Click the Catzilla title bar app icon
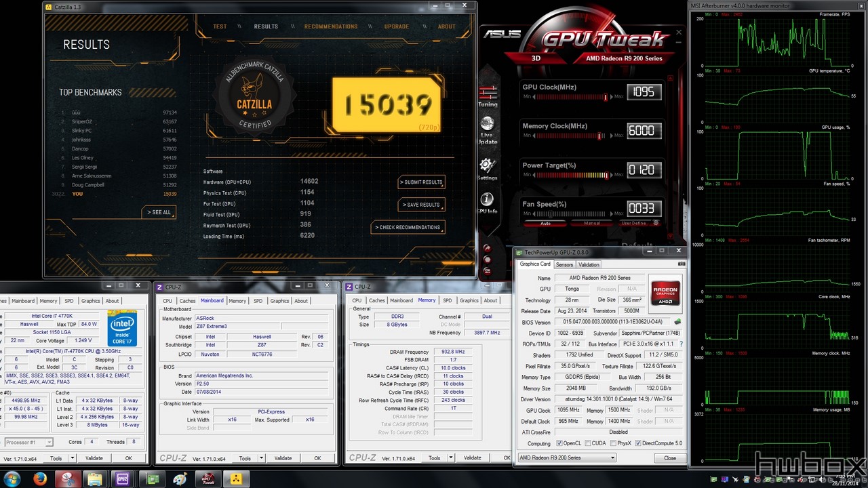Viewport: 868px width, 488px height. [48, 7]
